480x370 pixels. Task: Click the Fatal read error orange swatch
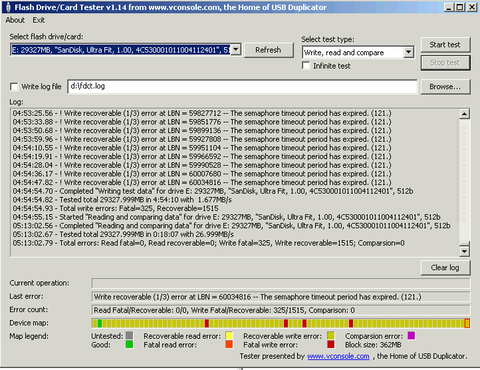[229, 344]
